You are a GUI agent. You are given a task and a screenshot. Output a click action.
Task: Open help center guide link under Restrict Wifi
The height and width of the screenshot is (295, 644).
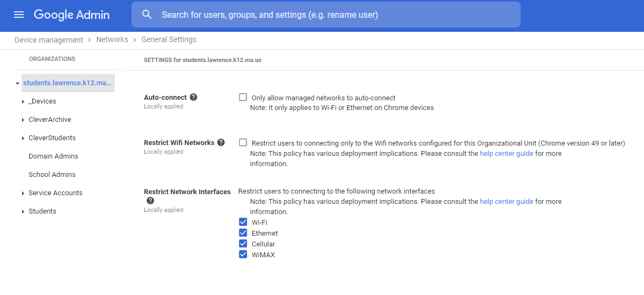pyautogui.click(x=506, y=154)
